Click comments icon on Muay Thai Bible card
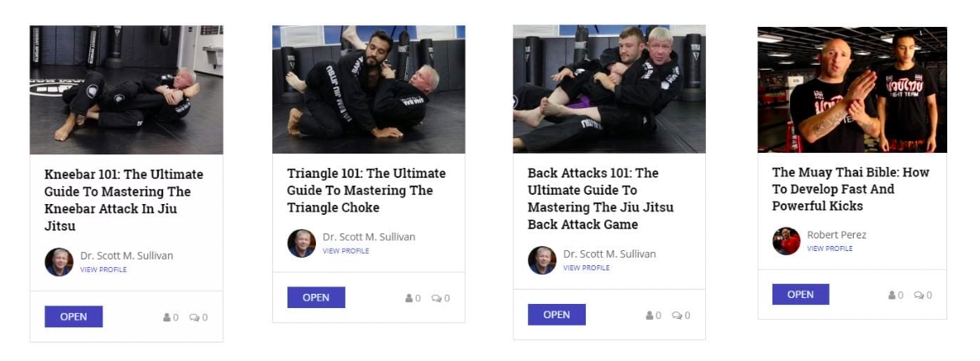Screen dimensions: 980x361 [919, 296]
